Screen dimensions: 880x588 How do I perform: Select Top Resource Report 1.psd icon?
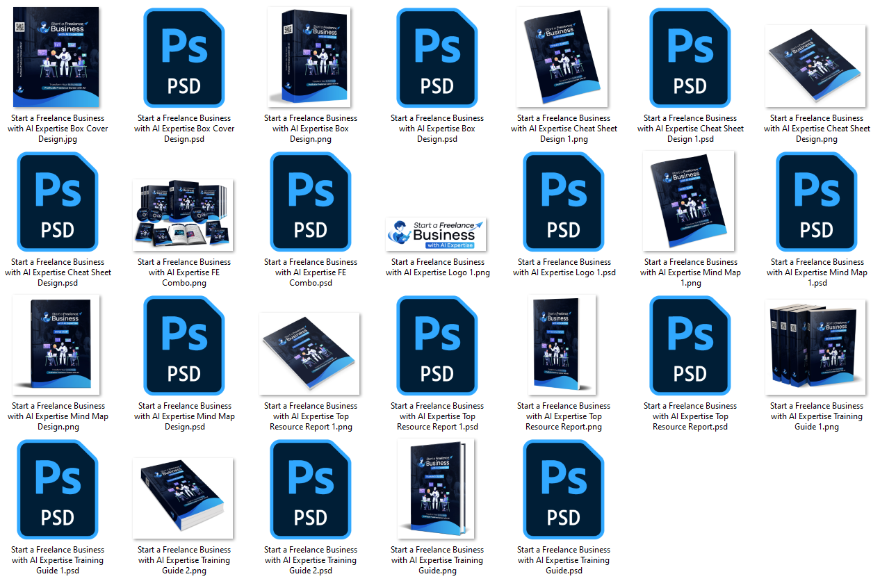(437, 345)
